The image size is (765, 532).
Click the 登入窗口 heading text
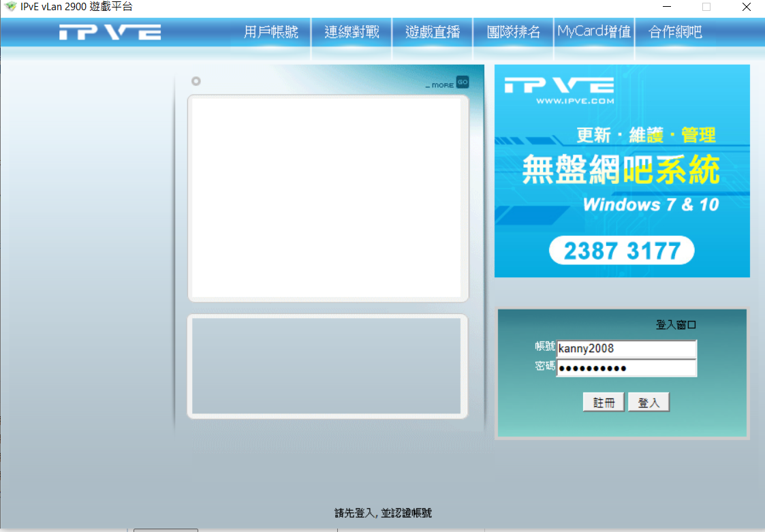tap(676, 325)
